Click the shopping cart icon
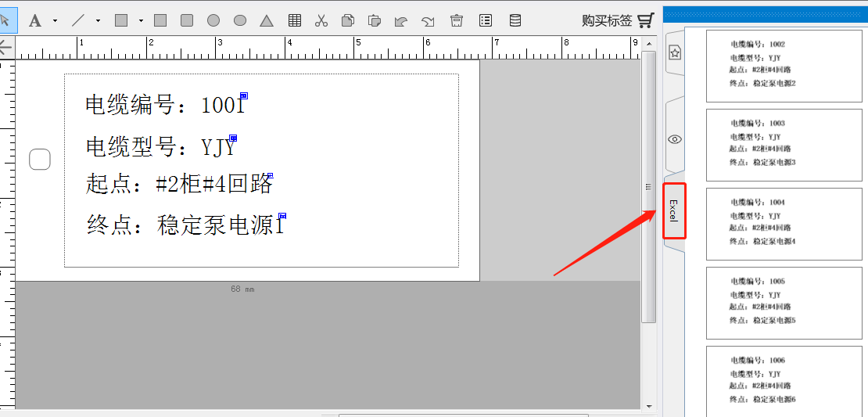The width and height of the screenshot is (868, 417). (x=645, y=21)
